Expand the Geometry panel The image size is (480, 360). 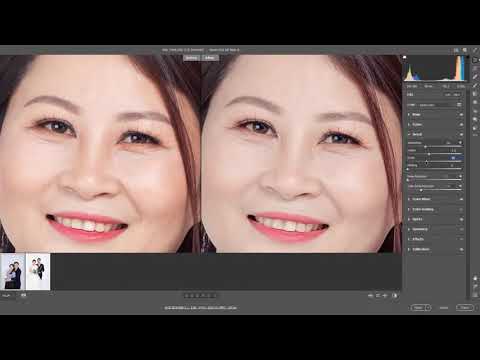click(409, 229)
